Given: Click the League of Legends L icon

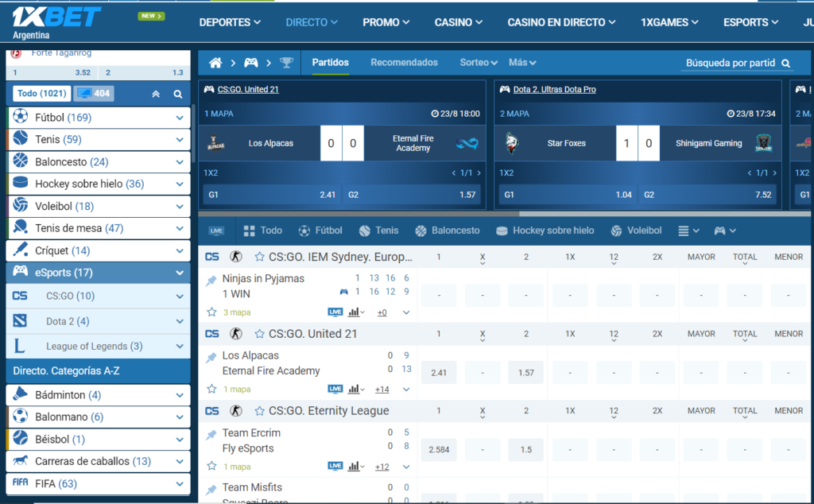Looking at the screenshot, I should coord(19,347).
